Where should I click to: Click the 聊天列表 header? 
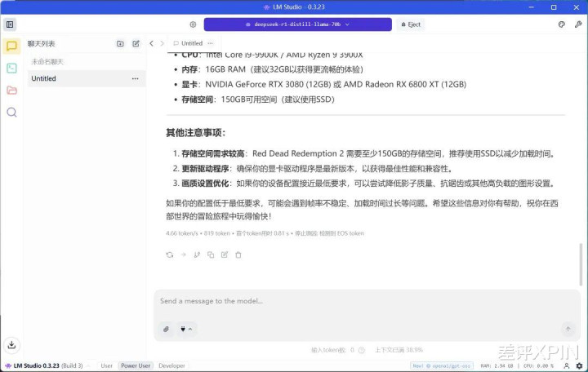pos(42,44)
